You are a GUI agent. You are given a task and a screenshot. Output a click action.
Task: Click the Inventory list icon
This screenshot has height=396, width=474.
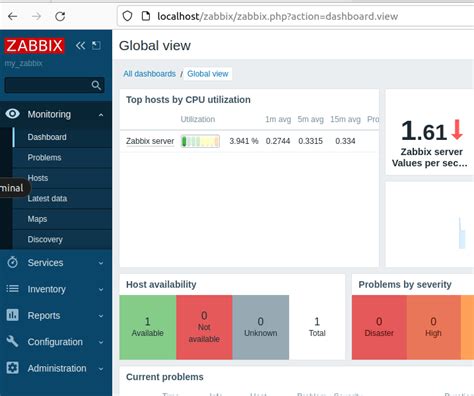pos(12,289)
